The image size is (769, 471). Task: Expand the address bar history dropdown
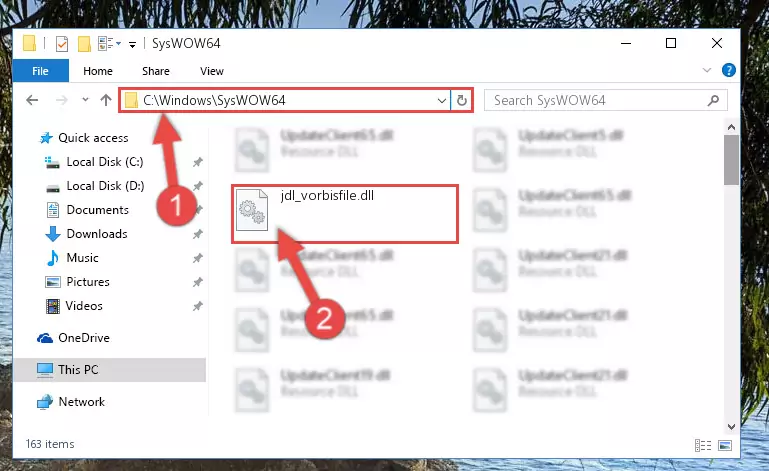tap(441, 101)
